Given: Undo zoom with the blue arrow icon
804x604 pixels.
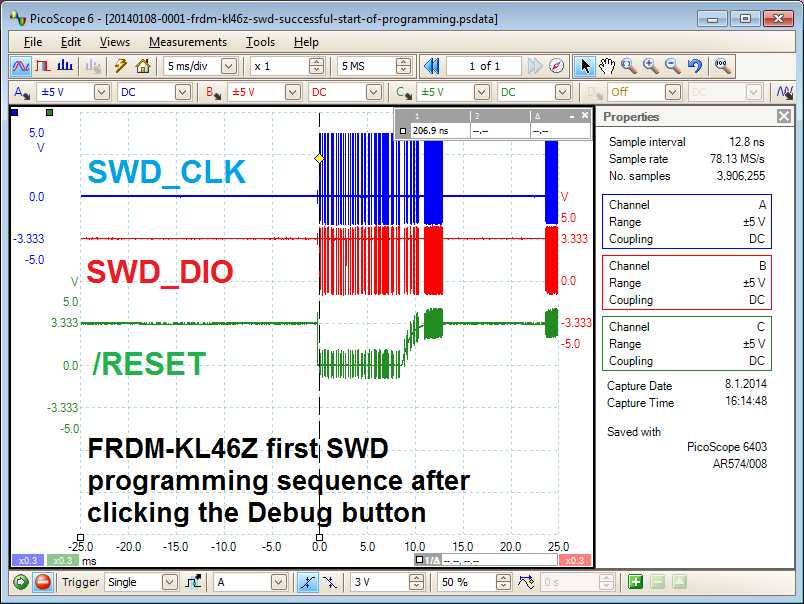Looking at the screenshot, I should tap(695, 66).
